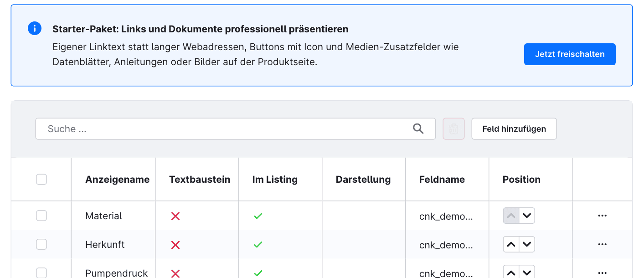Image resolution: width=644 pixels, height=278 pixels.
Task: Open the Material row three-dots menu
Action: 602,216
